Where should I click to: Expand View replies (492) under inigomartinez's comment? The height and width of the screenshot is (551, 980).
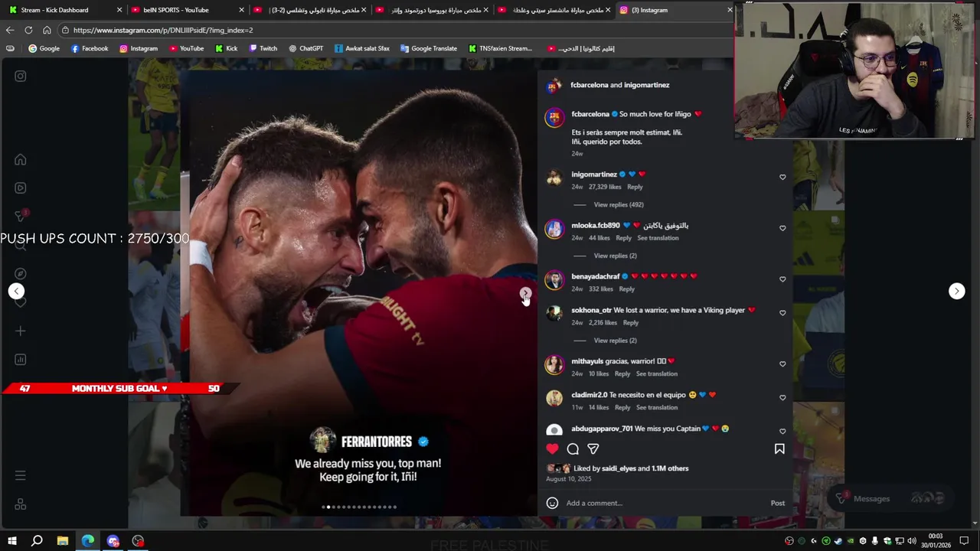[619, 204]
